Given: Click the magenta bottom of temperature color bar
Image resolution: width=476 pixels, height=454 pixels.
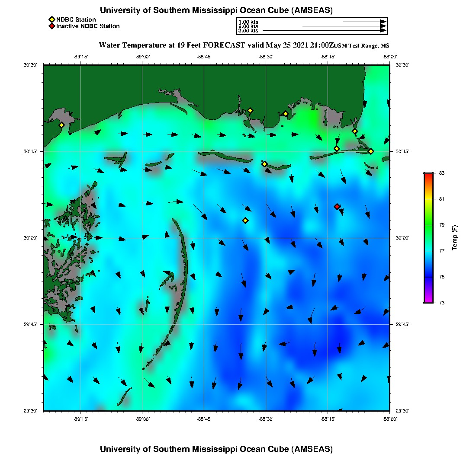Looking at the screenshot, I should click(x=428, y=301).
